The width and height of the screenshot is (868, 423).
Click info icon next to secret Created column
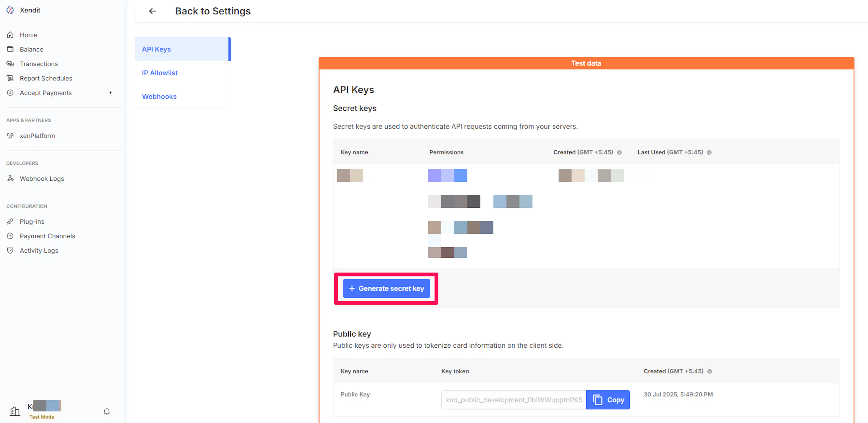coord(619,152)
